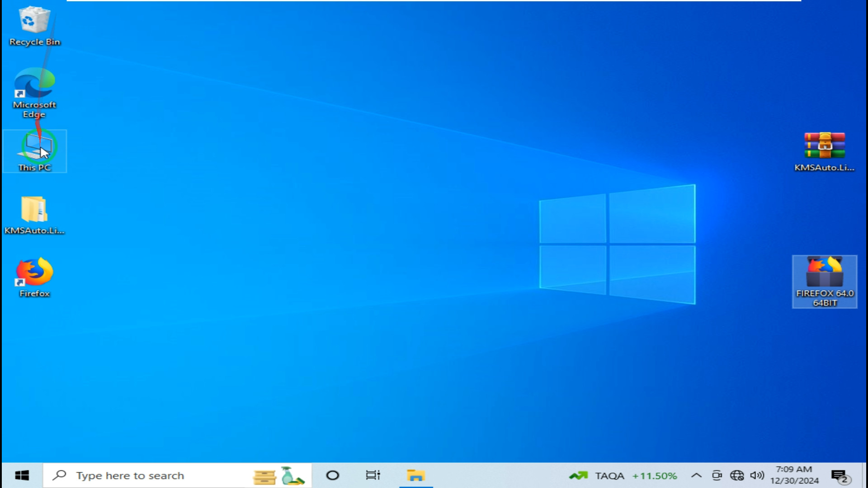Click the Recycle Bin text label
This screenshot has height=488, width=868.
coord(35,42)
